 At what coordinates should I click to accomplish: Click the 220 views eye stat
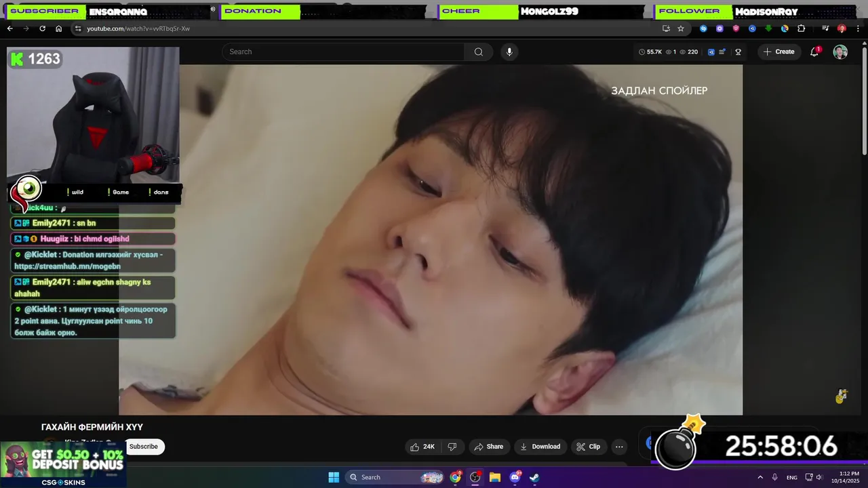tap(688, 52)
